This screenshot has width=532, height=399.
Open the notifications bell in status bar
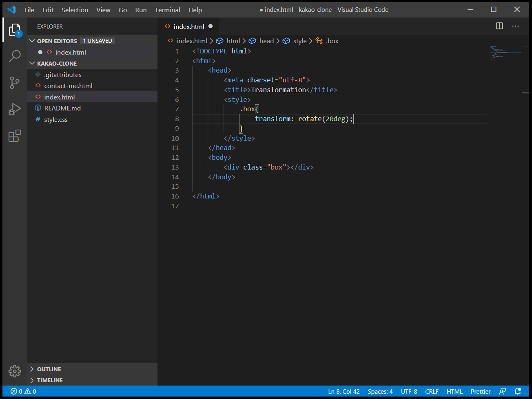click(518, 391)
